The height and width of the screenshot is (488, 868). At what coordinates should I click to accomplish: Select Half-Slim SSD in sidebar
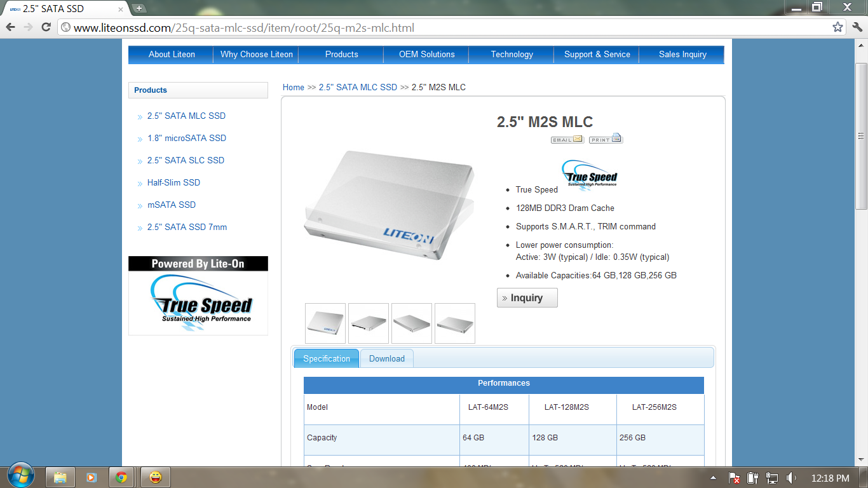(173, 182)
